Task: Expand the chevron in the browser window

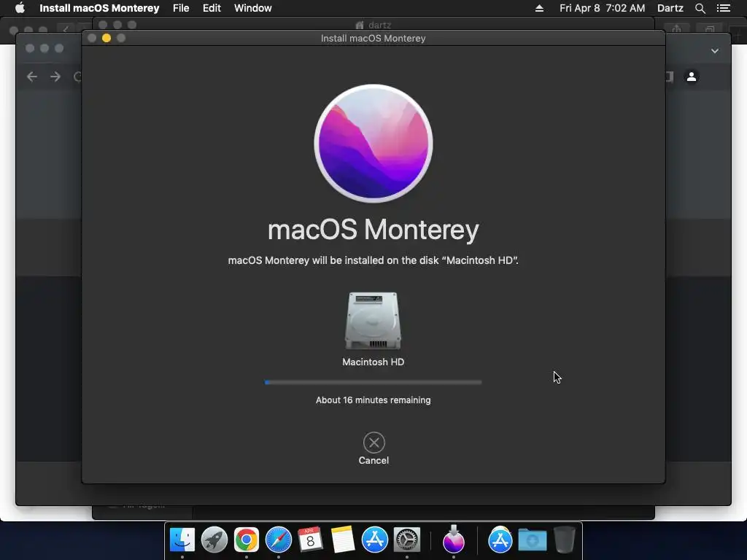Action: [715, 51]
